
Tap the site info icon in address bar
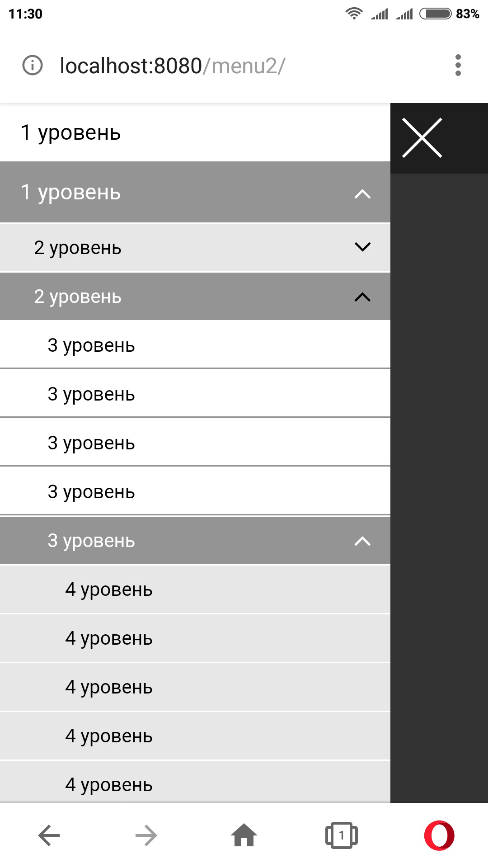pyautogui.click(x=33, y=66)
